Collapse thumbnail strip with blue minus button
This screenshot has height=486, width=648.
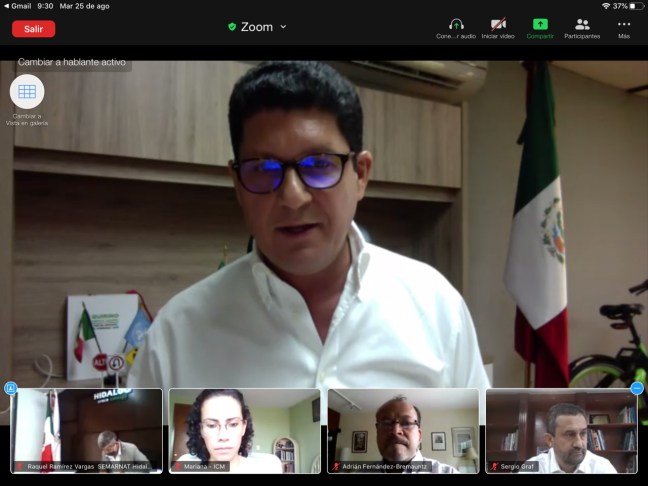[x=637, y=388]
